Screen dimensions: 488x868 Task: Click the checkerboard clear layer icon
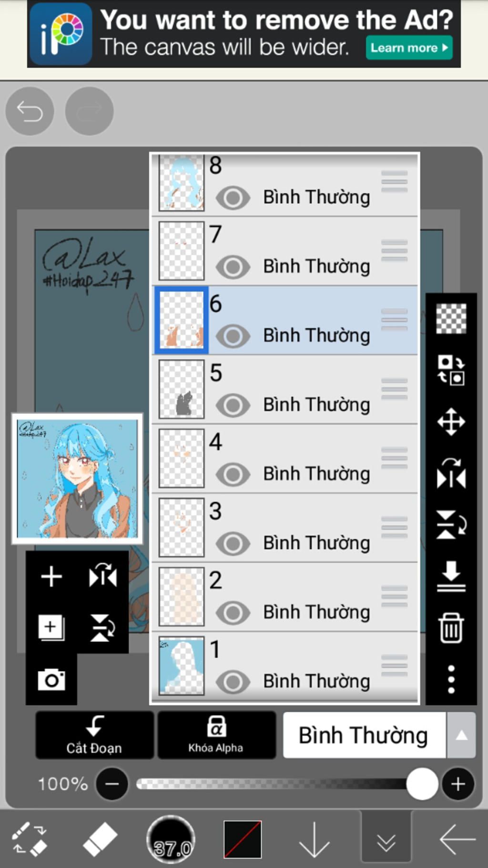pos(451,318)
